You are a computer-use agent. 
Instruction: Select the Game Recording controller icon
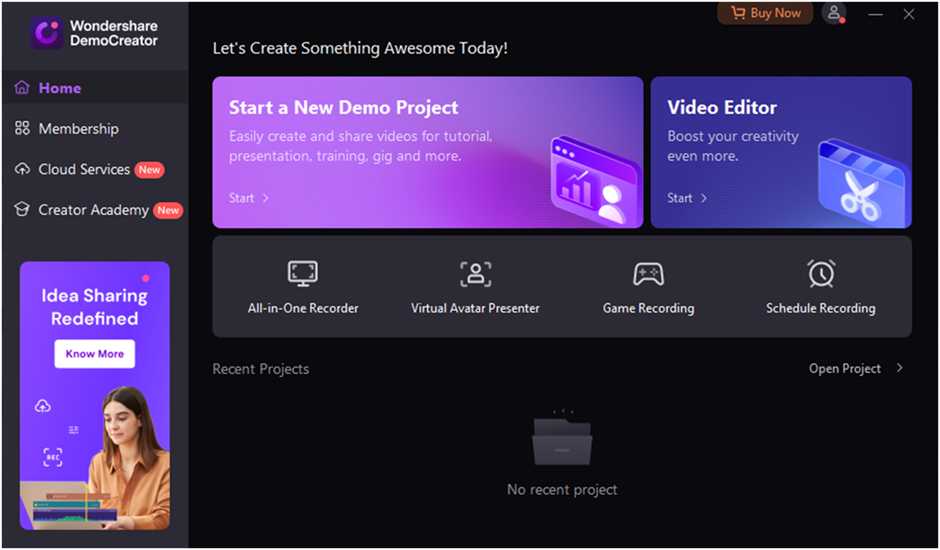[x=648, y=274]
